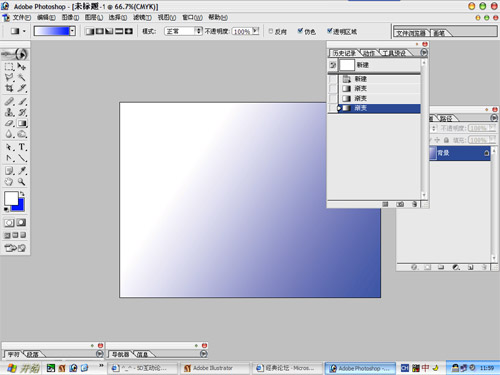The width and height of the screenshot is (500, 375).
Task: Select the Rectangular Marquee tool
Action: click(9, 66)
